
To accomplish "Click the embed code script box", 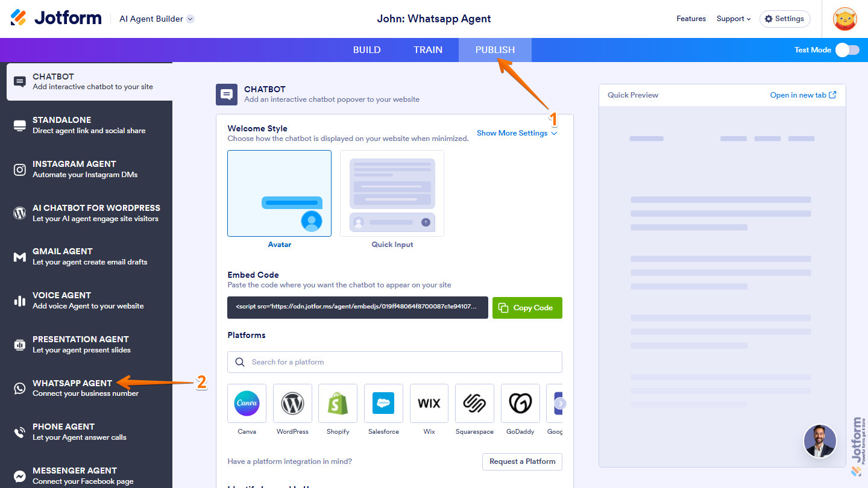I will point(357,307).
